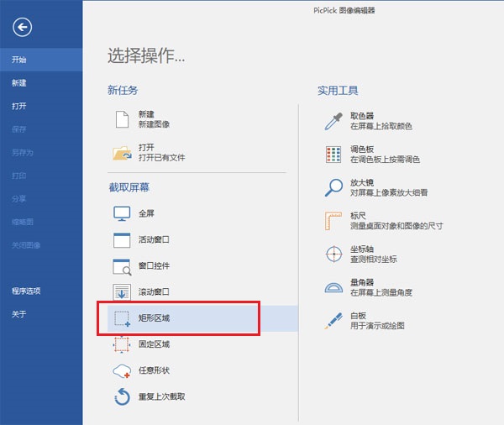Select 打开 in the left sidebar

(x=19, y=107)
